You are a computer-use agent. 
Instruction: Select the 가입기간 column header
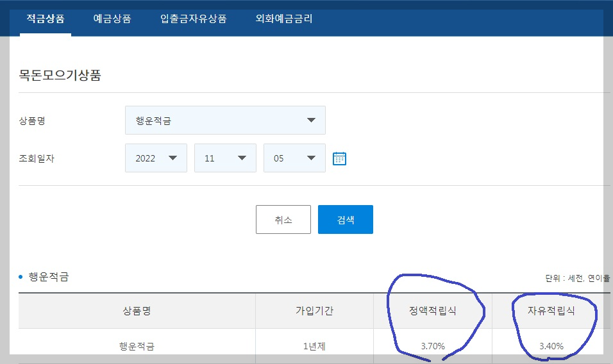tap(314, 311)
